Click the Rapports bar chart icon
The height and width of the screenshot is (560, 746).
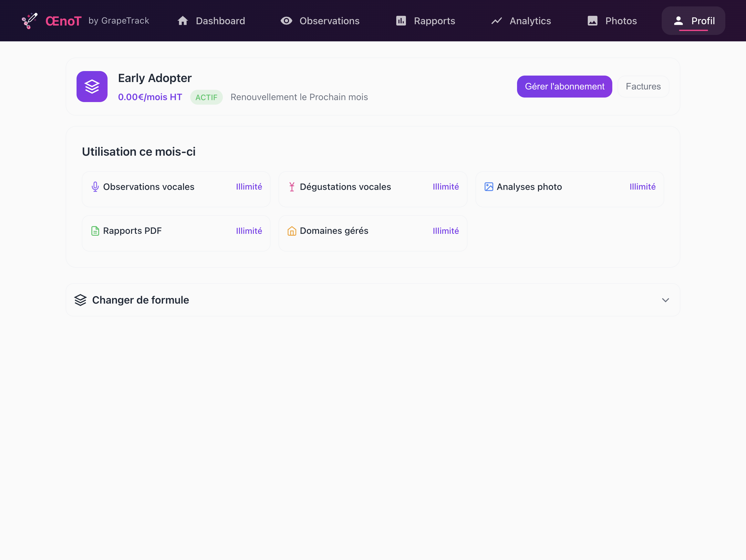(x=401, y=21)
